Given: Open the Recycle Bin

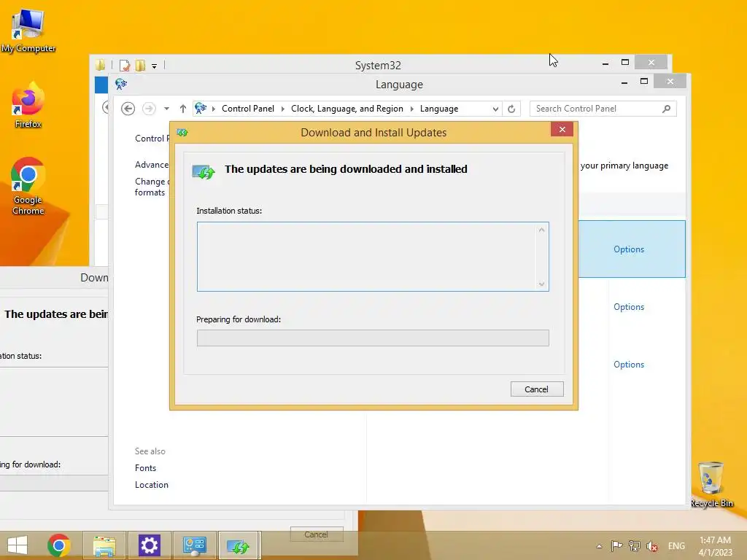Looking at the screenshot, I should (x=711, y=484).
